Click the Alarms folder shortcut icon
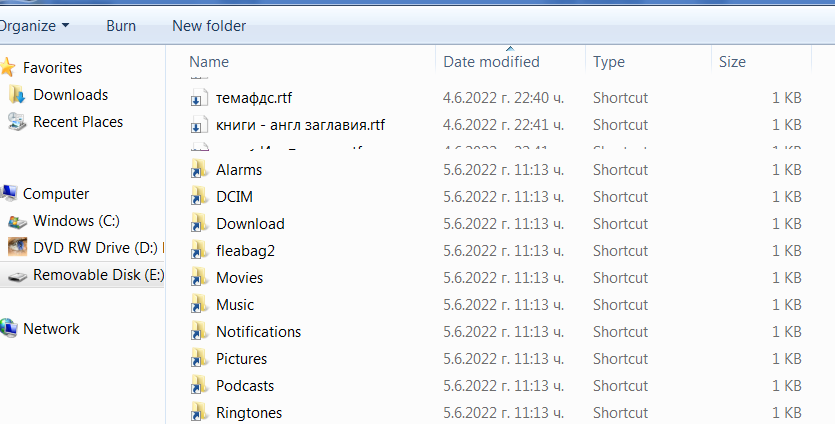The width and height of the screenshot is (835, 424). tap(199, 169)
